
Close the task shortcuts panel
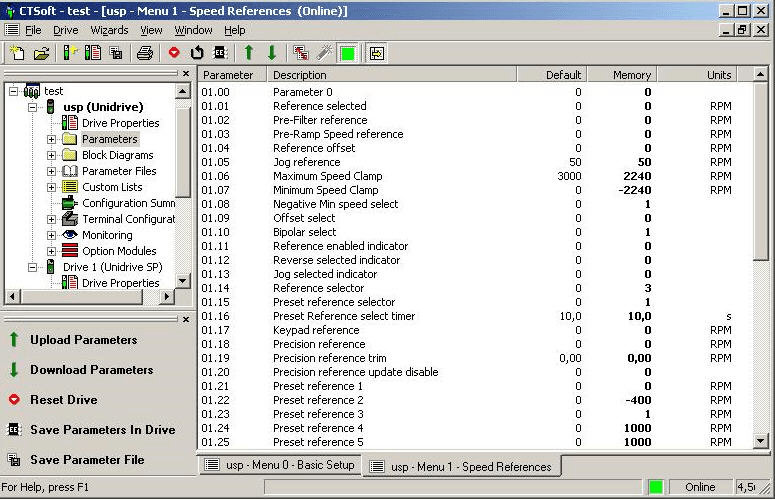point(186,320)
